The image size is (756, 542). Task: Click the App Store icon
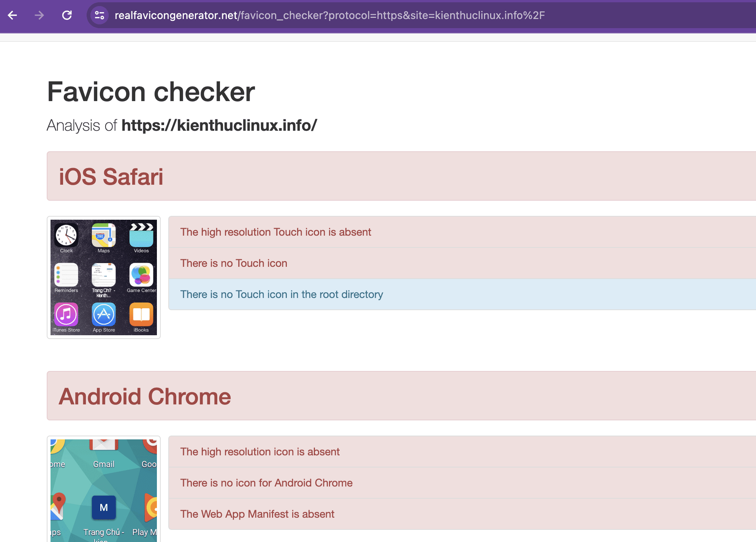[x=104, y=314]
